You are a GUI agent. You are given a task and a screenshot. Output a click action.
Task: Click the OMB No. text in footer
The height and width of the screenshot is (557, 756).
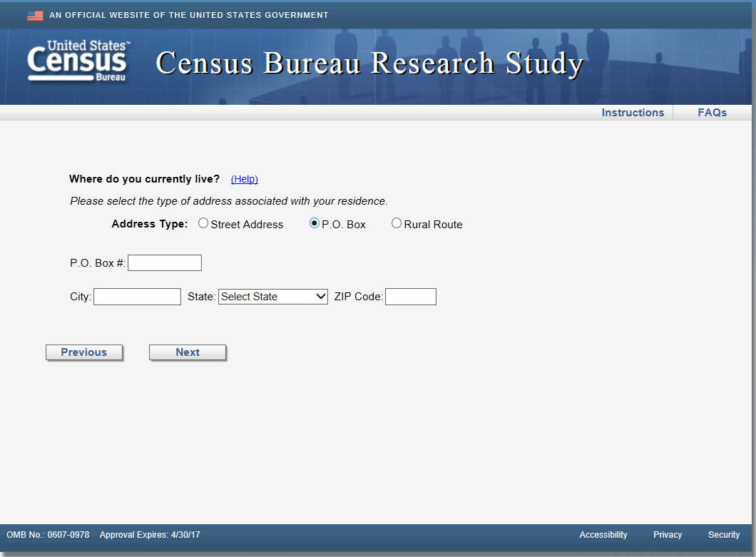pyautogui.click(x=48, y=535)
